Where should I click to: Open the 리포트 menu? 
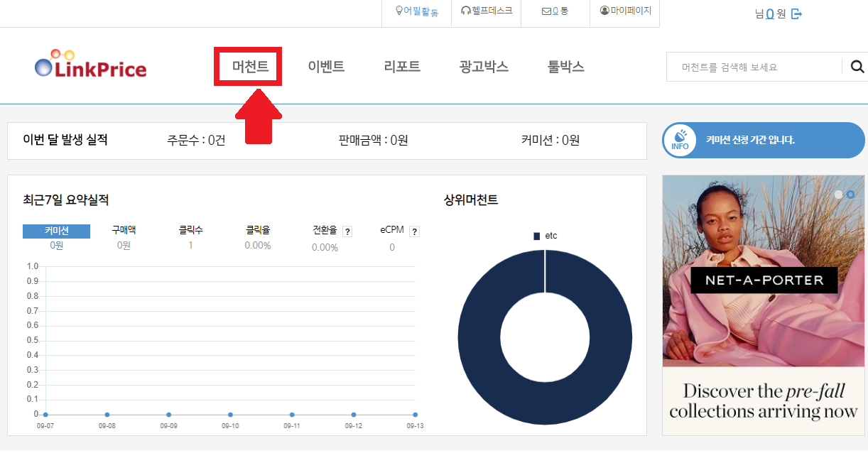pos(402,67)
